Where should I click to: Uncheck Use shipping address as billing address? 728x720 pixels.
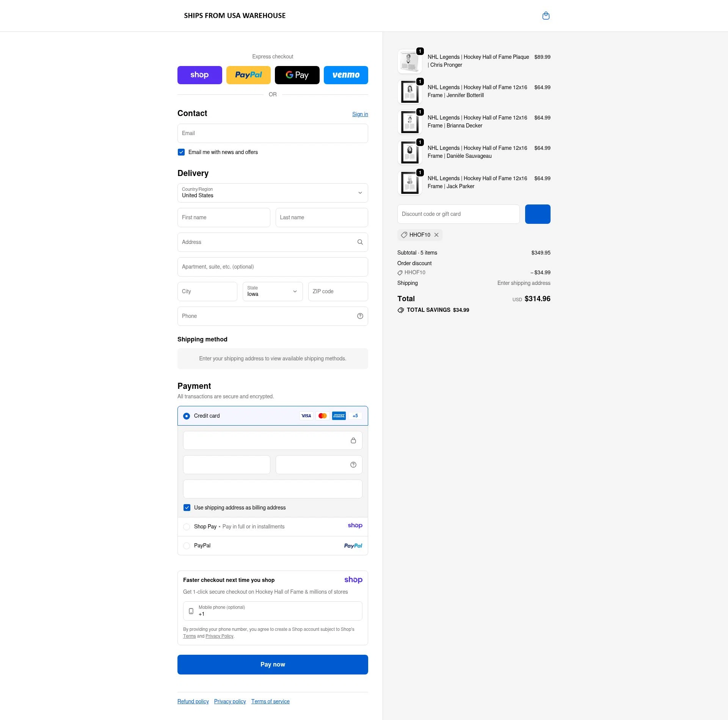[187, 507]
